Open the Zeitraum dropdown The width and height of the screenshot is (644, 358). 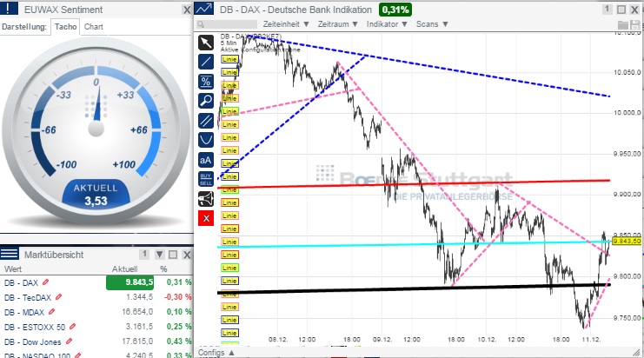point(337,24)
